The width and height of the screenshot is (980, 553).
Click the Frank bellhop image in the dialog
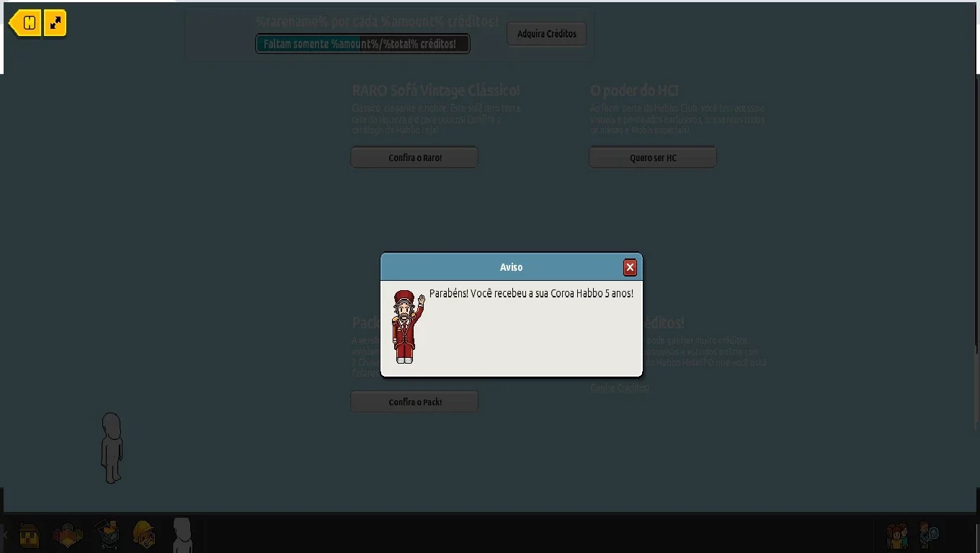pyautogui.click(x=407, y=326)
